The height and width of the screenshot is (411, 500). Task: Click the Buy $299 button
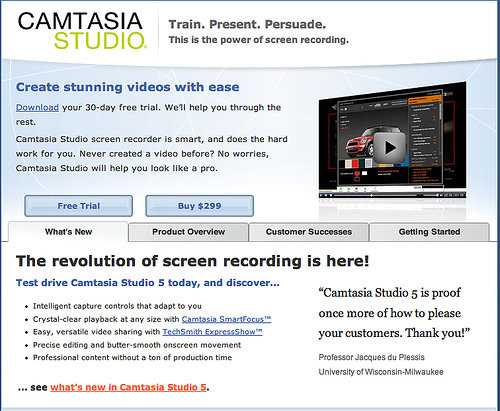click(199, 206)
